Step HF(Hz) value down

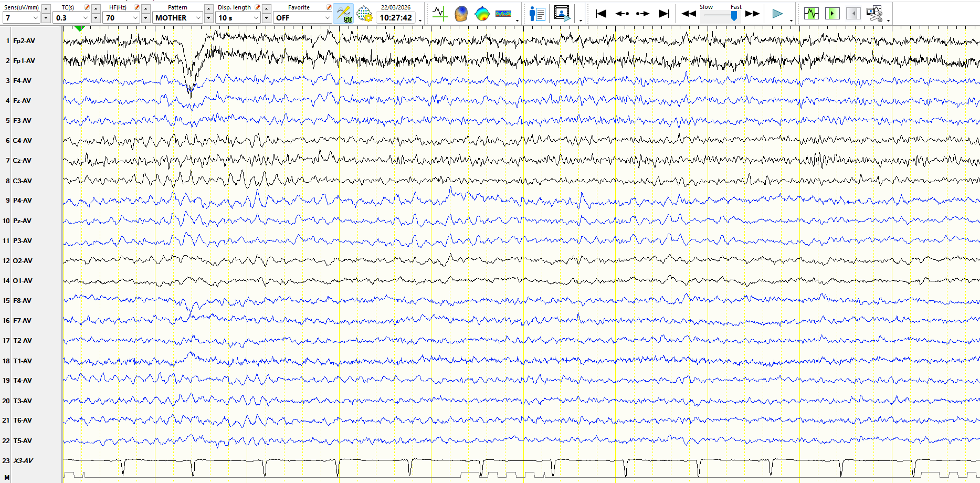pyautogui.click(x=145, y=18)
